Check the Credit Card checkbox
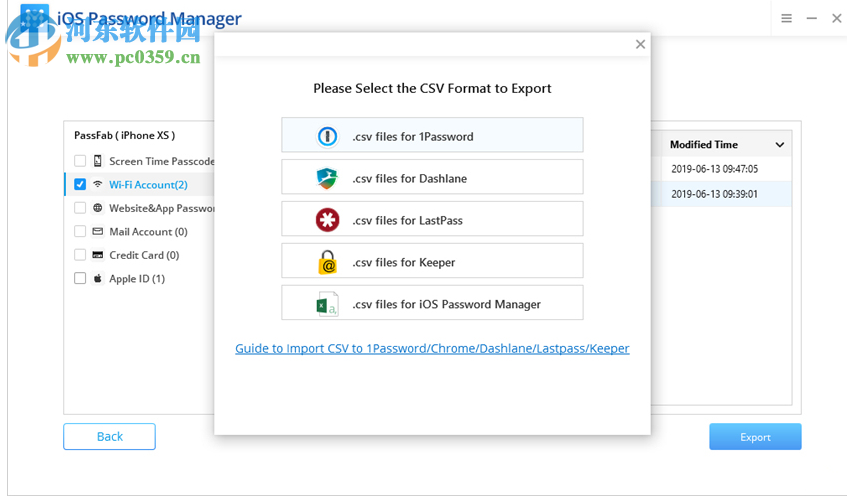Screen dimensions: 847x498 pyautogui.click(x=80, y=255)
